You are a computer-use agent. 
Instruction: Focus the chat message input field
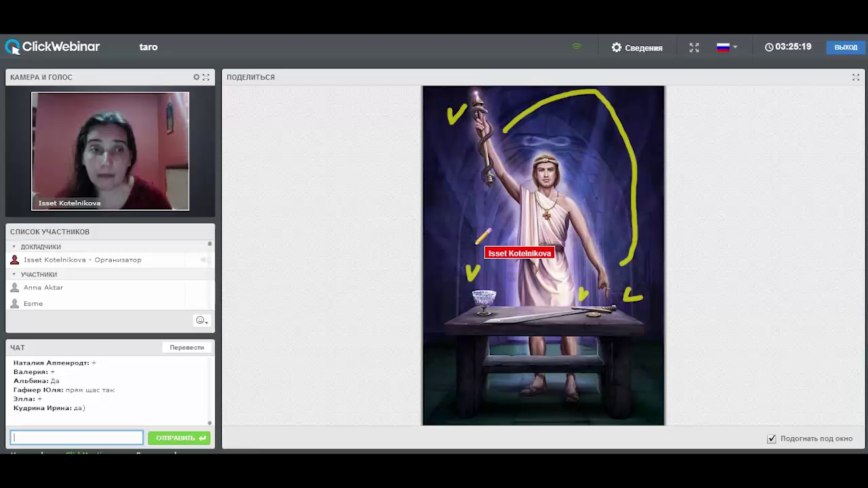pyautogui.click(x=77, y=438)
